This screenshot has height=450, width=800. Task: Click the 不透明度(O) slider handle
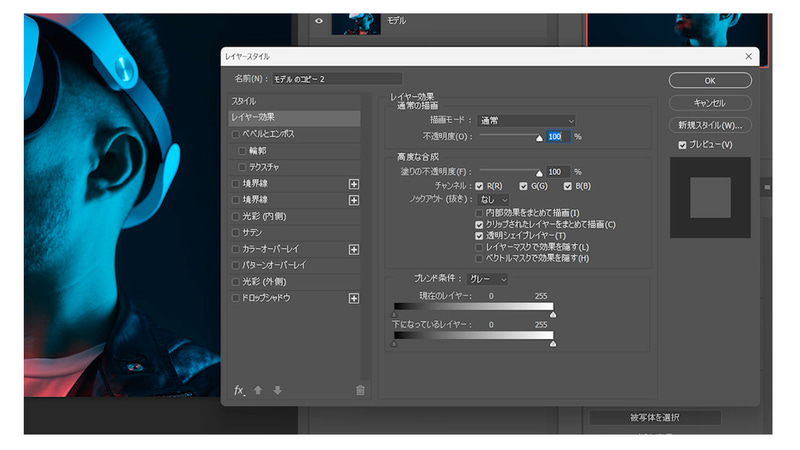[539, 138]
